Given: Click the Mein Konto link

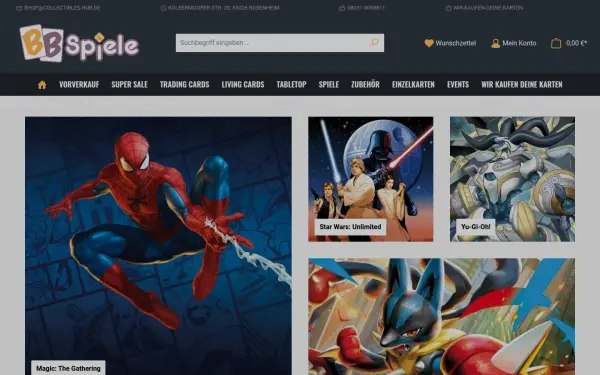Looking at the screenshot, I should pyautogui.click(x=519, y=43).
